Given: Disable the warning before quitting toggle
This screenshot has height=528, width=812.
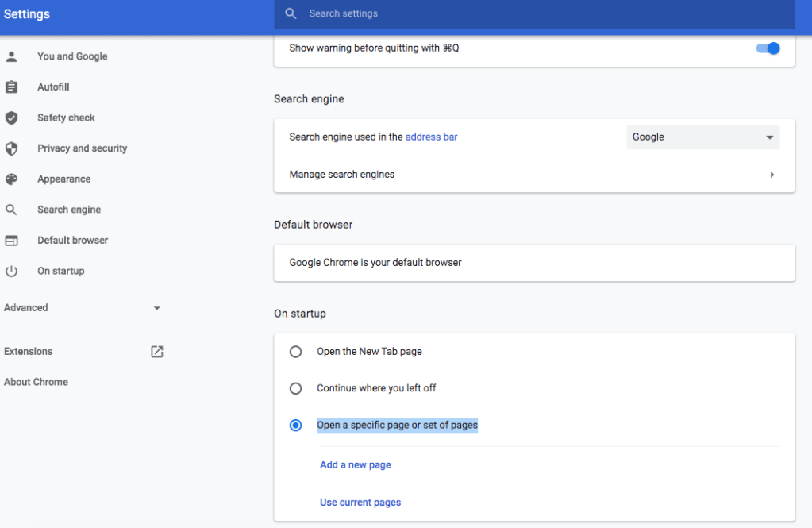Looking at the screenshot, I should [768, 48].
